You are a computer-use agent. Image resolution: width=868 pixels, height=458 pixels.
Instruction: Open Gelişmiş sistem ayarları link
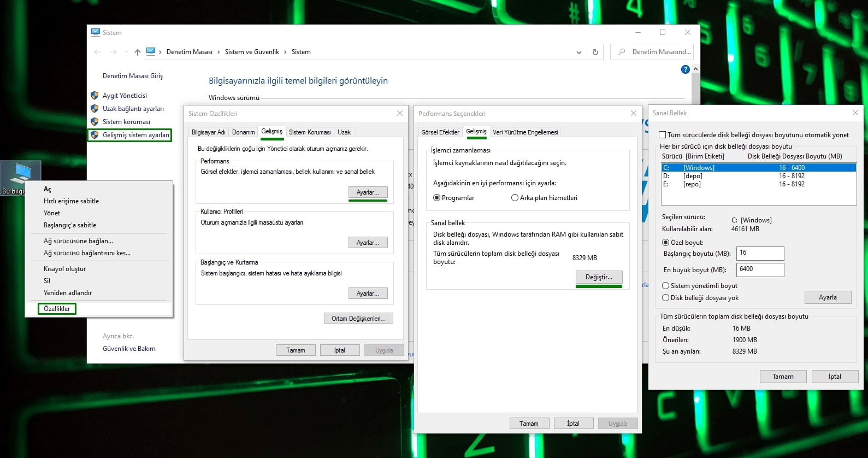(135, 135)
